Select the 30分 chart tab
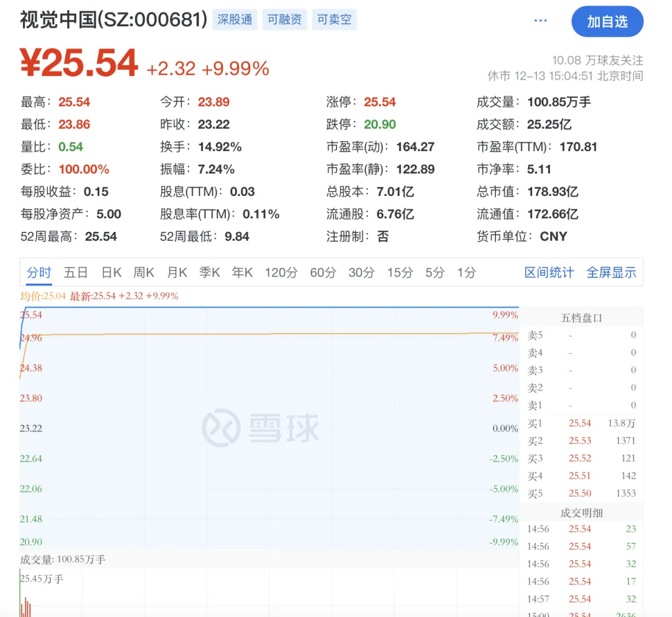The image size is (672, 617). [362, 272]
